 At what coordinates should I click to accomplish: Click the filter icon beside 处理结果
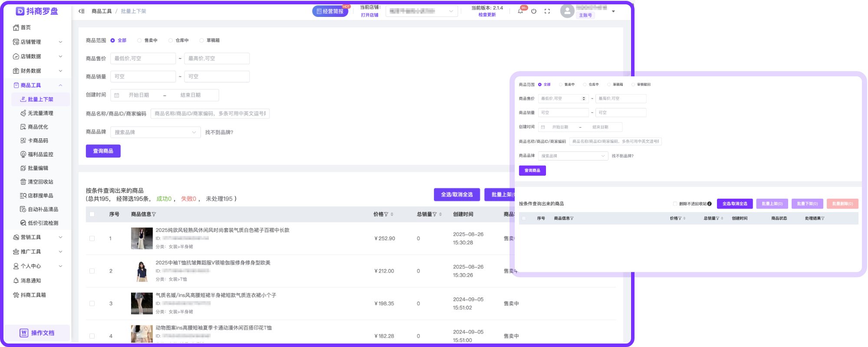coord(823,218)
